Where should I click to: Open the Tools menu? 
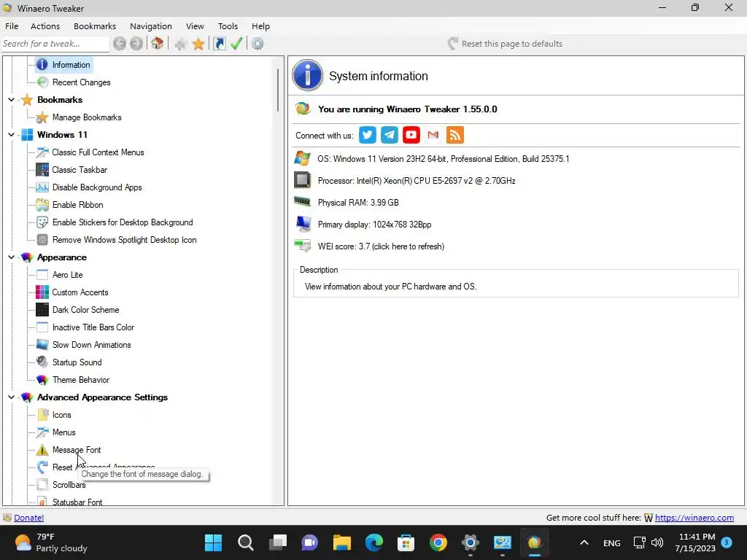(228, 26)
